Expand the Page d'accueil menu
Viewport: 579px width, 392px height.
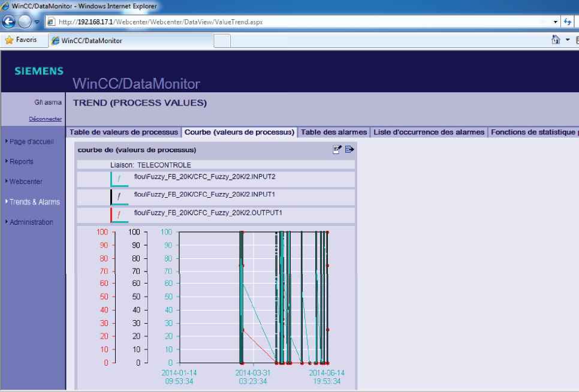(33, 142)
